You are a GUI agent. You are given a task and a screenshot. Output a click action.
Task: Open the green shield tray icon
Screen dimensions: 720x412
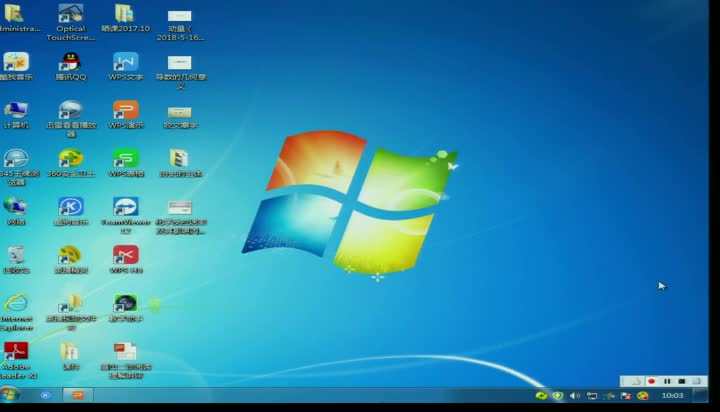557,395
